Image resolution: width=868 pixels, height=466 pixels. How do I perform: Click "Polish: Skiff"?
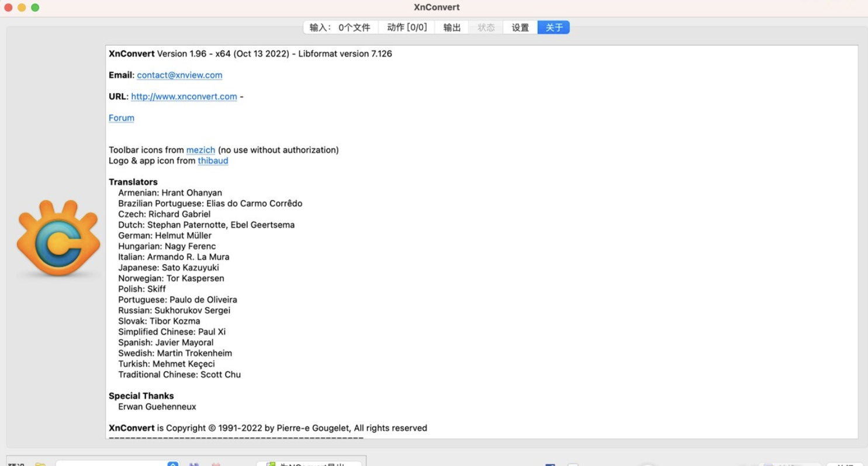pos(142,289)
